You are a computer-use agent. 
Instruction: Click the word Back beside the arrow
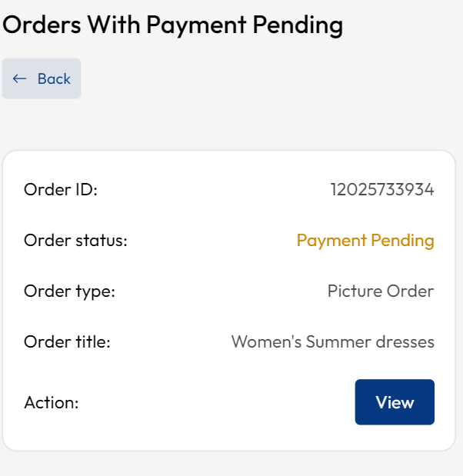54,78
